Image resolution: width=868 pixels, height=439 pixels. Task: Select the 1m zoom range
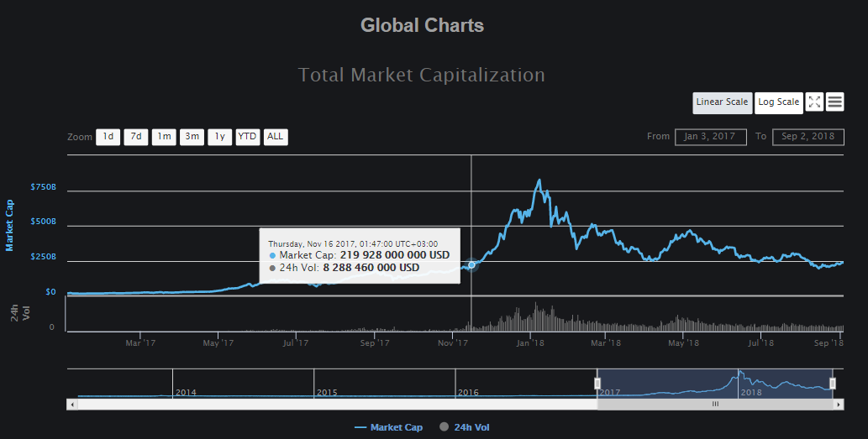coord(164,137)
